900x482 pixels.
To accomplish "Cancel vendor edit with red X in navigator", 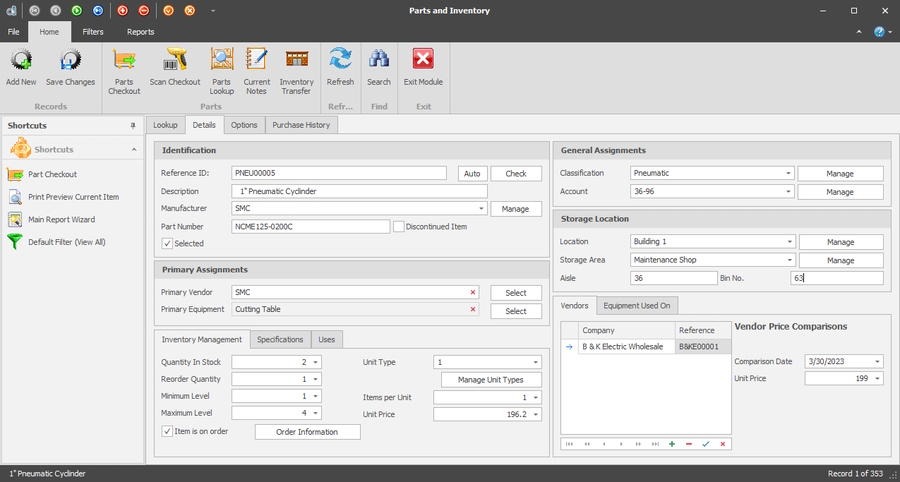I will [x=723, y=444].
